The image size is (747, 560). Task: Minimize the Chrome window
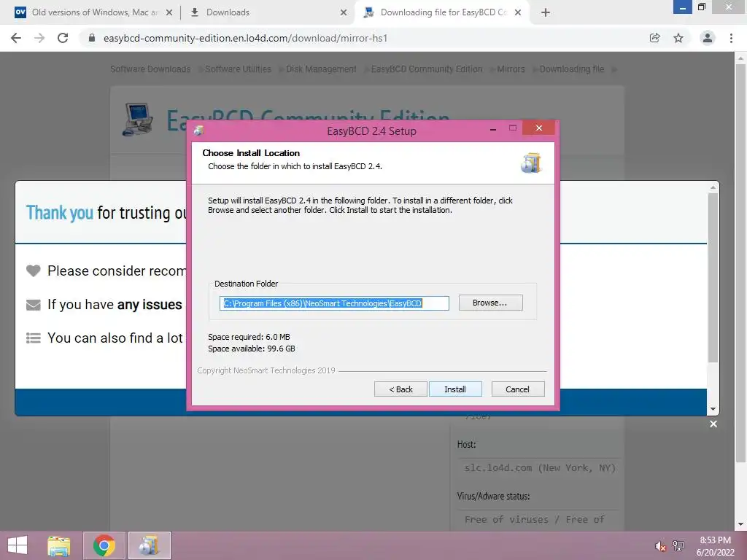[x=682, y=7]
